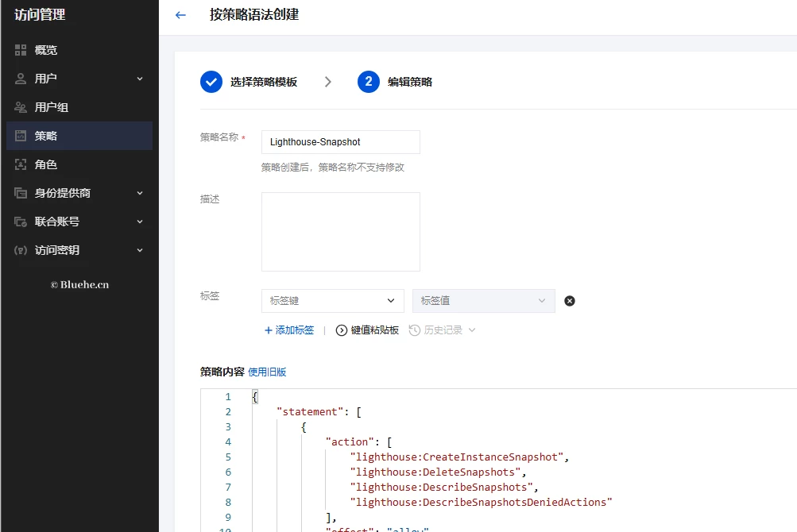The height and width of the screenshot is (532, 797).
Task: Expand the 用户 submenu chevron
Action: click(x=140, y=79)
